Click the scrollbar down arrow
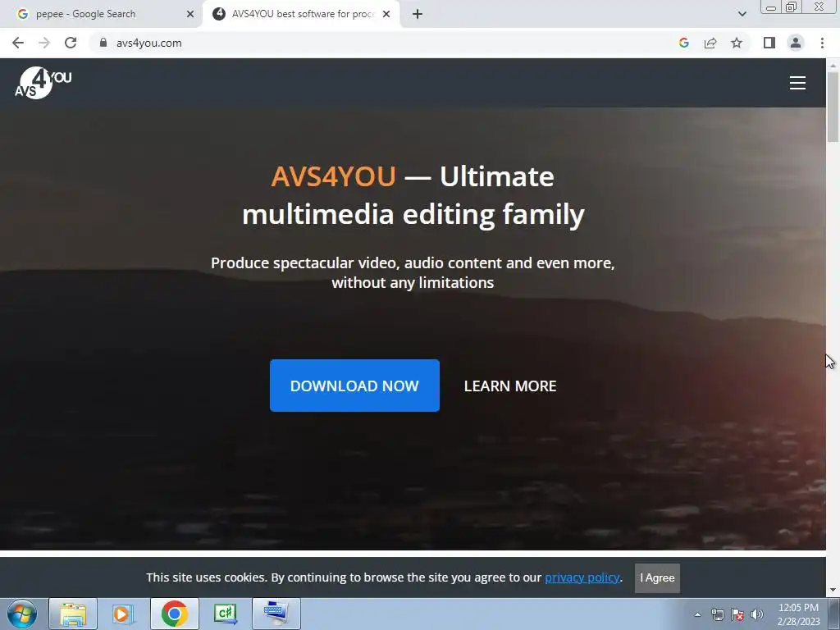Screen dimensions: 840x630 (833, 591)
